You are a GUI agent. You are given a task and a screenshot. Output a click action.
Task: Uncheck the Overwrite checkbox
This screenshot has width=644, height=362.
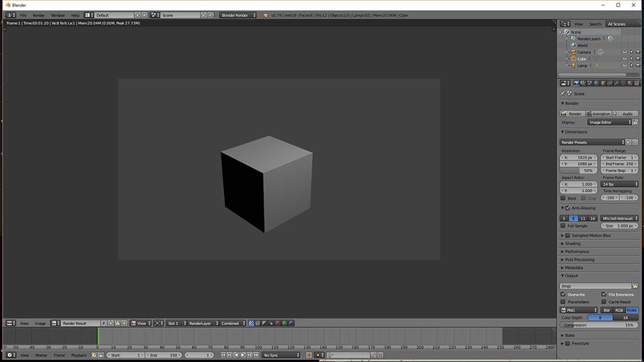[563, 294]
